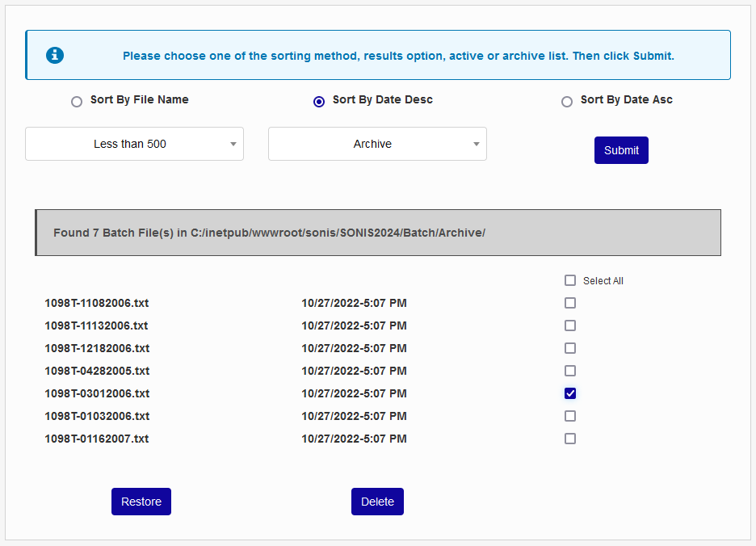Enable checkbox for 1098T-12182006.txt
Image resolution: width=756 pixels, height=546 pixels.
[x=570, y=348]
